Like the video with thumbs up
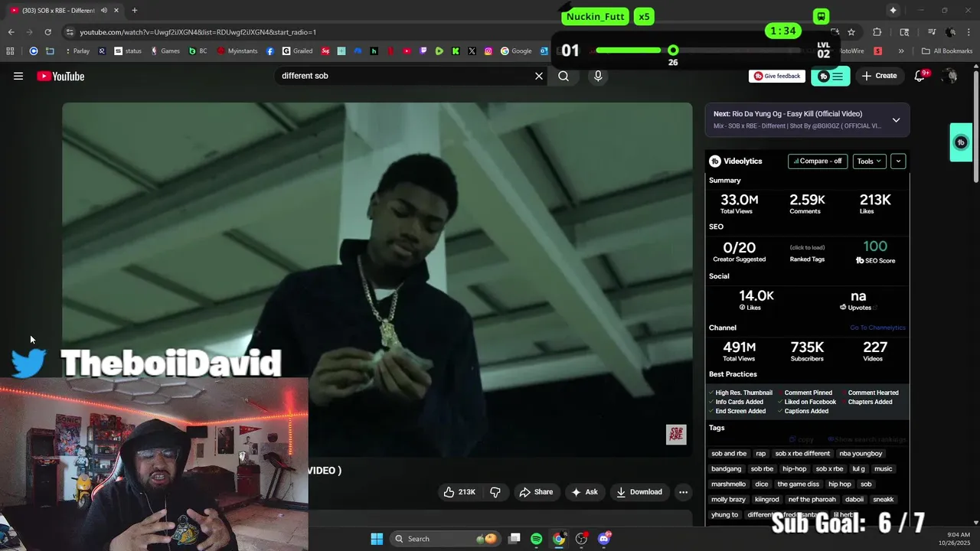Image resolution: width=980 pixels, height=551 pixels. pyautogui.click(x=459, y=492)
